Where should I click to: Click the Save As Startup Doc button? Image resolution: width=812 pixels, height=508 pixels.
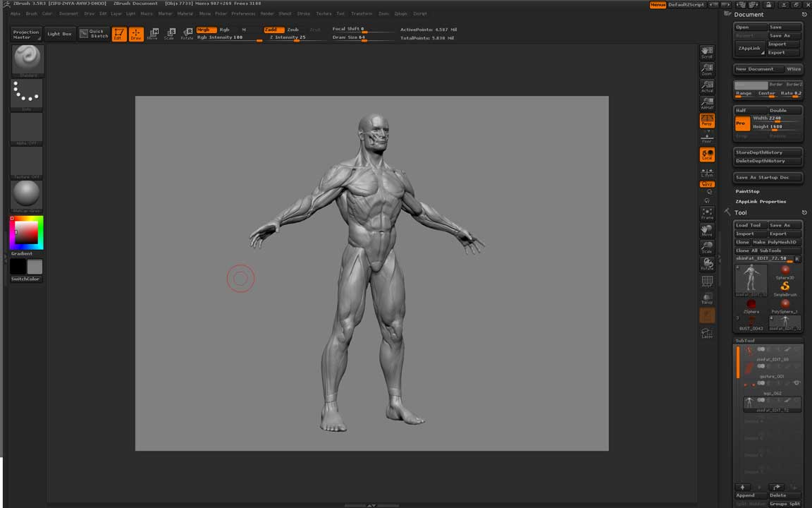pyautogui.click(x=768, y=178)
